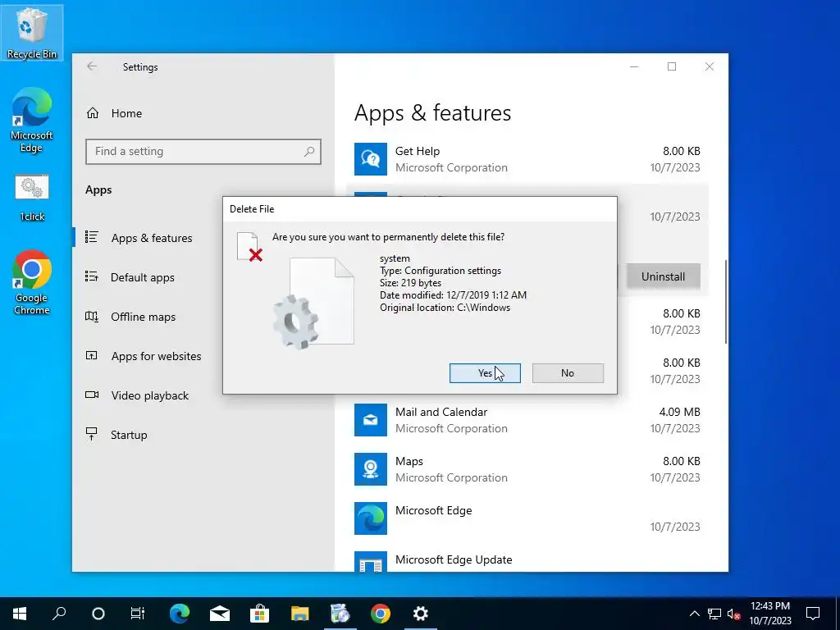Screen dimensions: 840x630
Task: Click the file icon with red X in dialog
Action: coord(249,247)
